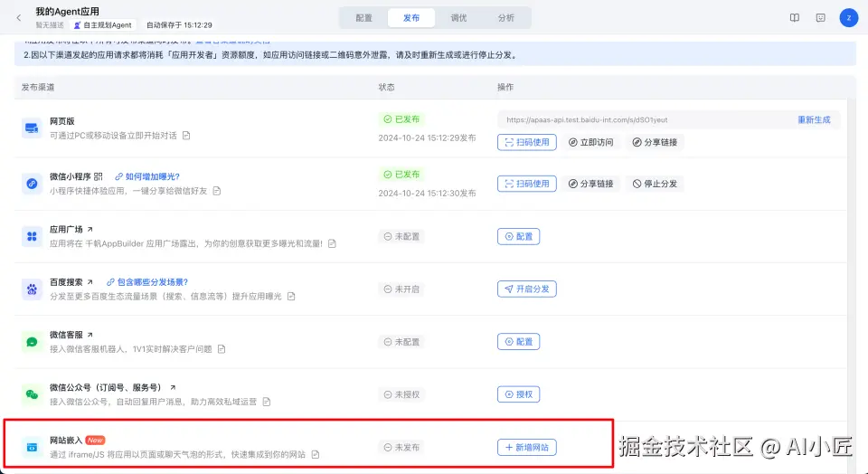Click 扫码使用 in the 微信小程序 row
The image size is (868, 474).
(527, 184)
